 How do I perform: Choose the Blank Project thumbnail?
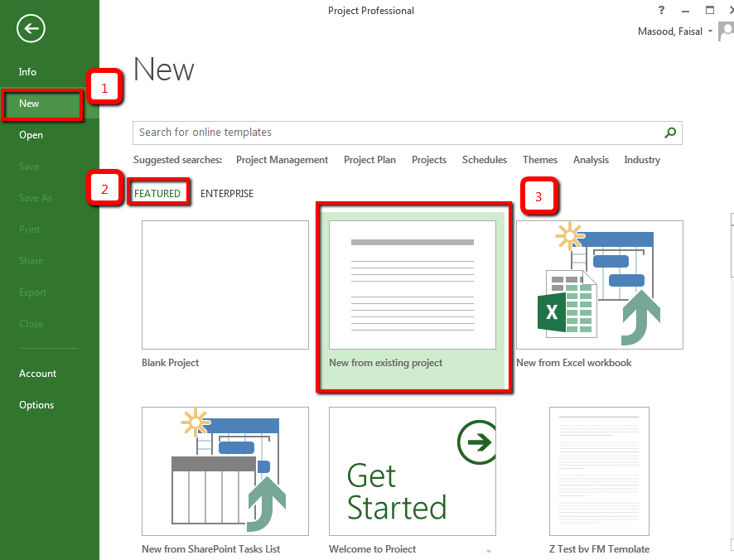point(225,285)
